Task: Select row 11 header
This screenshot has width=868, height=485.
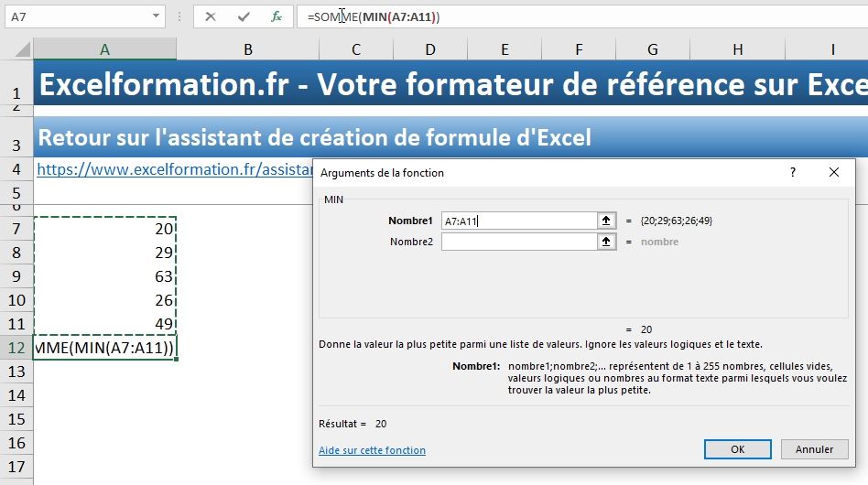Action: pos(16,324)
